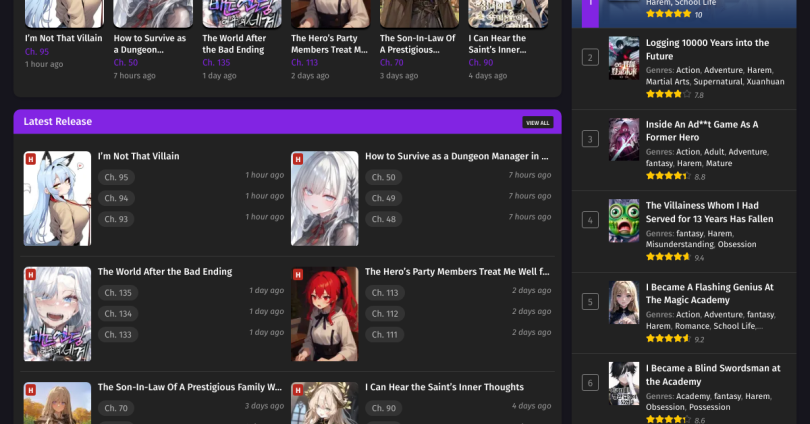Open Ch. 90 link in top carousel
Screen dimensions: 810x424
click(x=481, y=62)
